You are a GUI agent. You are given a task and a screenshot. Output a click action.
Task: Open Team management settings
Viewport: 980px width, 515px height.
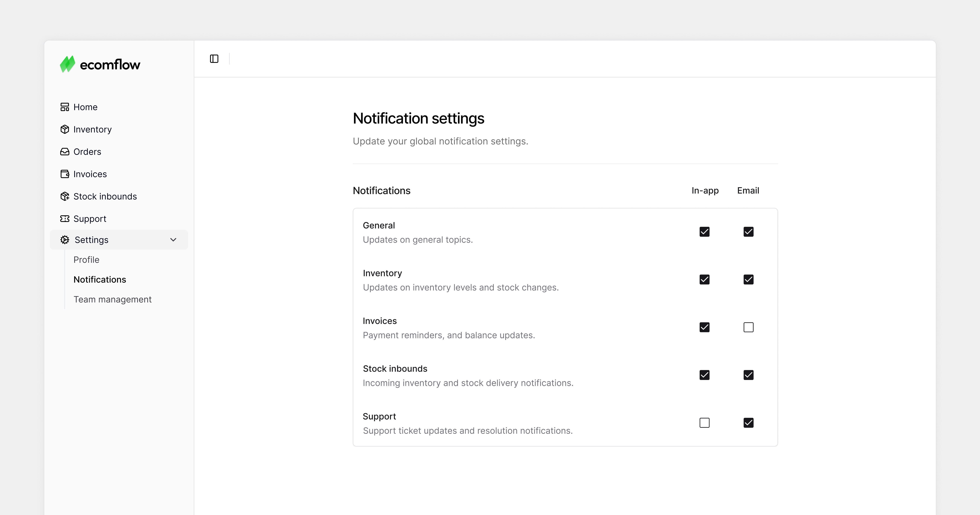click(113, 299)
